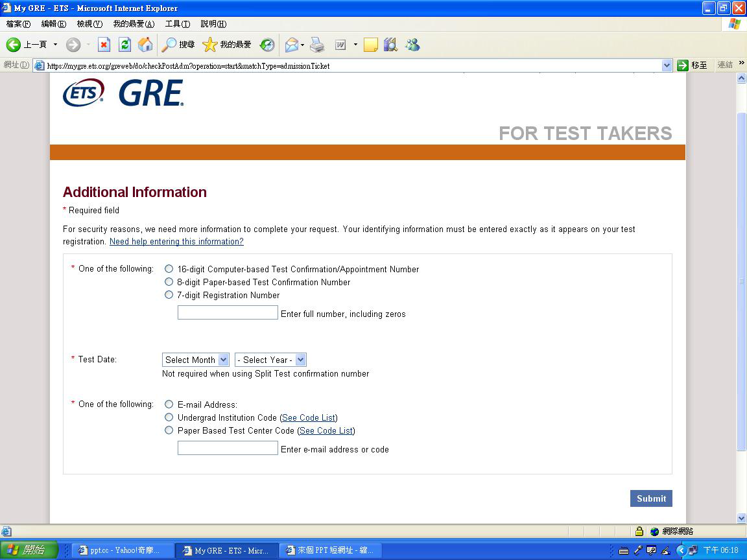Viewport: 747px width, 560px height.
Task: Click the globe internet zone icon
Action: (654, 531)
